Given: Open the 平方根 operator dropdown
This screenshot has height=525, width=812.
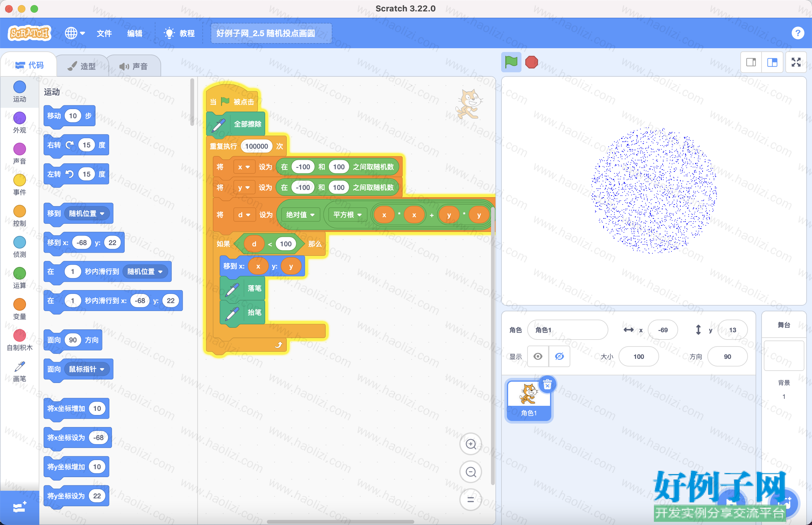Looking at the screenshot, I should (x=348, y=215).
